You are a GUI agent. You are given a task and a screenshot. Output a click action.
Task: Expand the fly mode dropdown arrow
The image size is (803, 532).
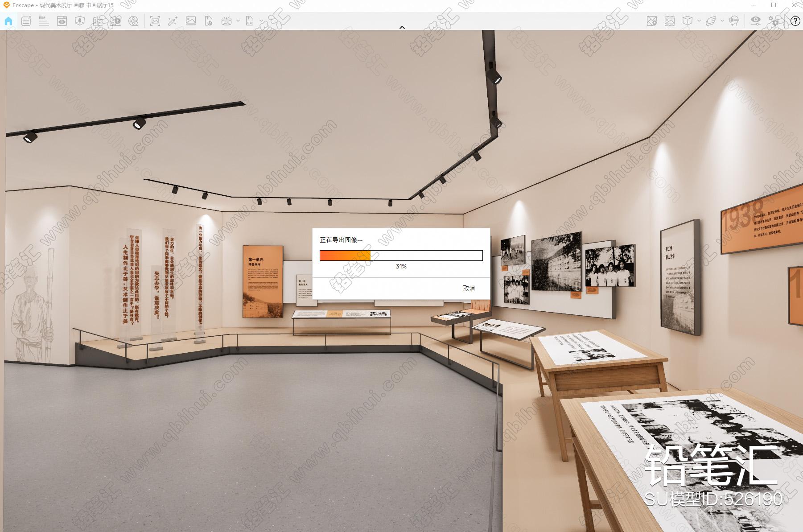point(722,21)
